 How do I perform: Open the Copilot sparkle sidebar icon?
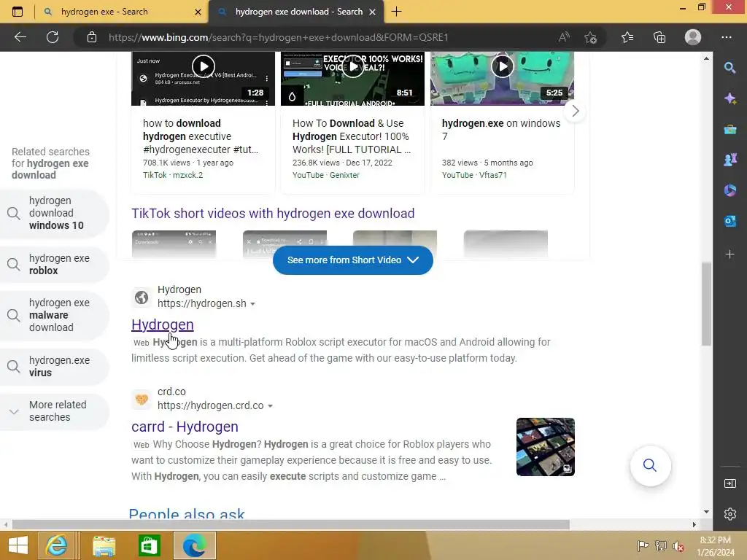(729, 98)
